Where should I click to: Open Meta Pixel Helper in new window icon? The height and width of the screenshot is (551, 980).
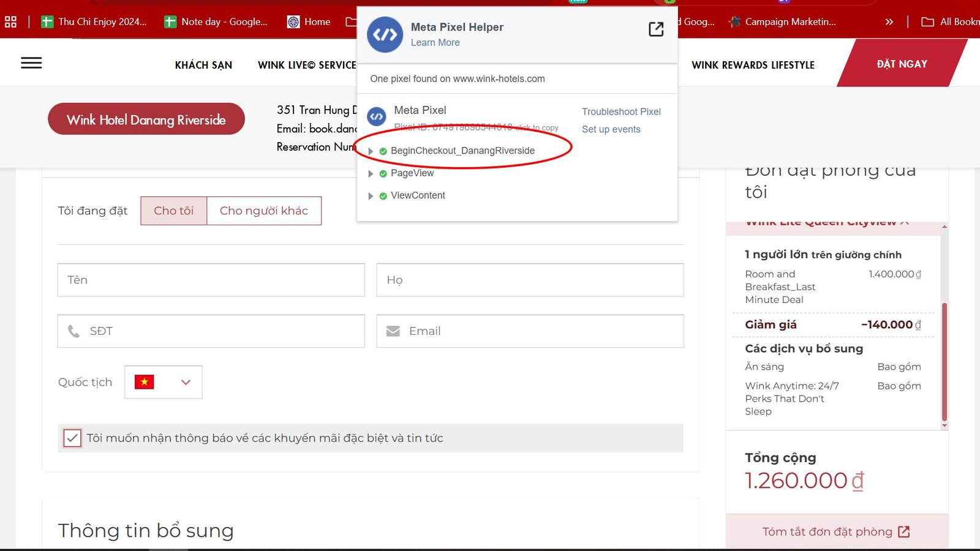click(x=656, y=29)
